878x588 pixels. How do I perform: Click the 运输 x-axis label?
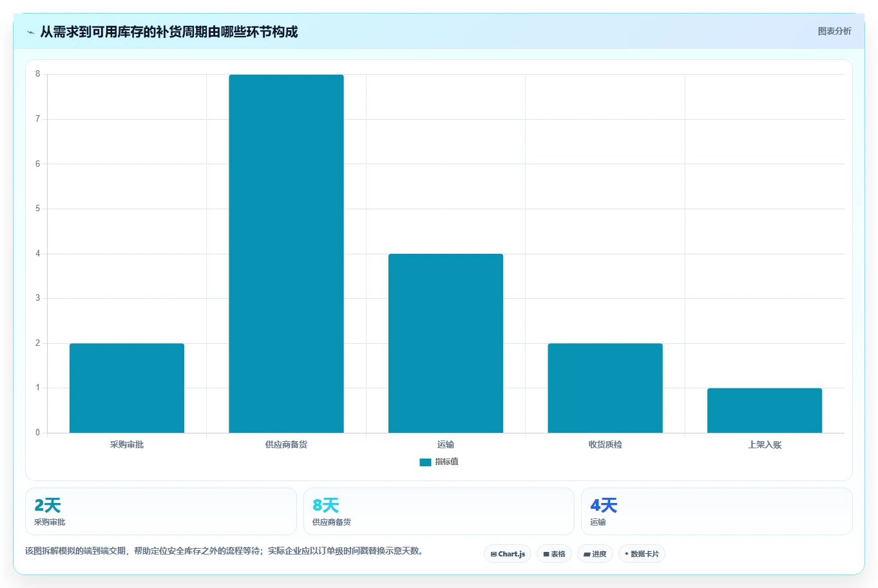pyautogui.click(x=446, y=444)
